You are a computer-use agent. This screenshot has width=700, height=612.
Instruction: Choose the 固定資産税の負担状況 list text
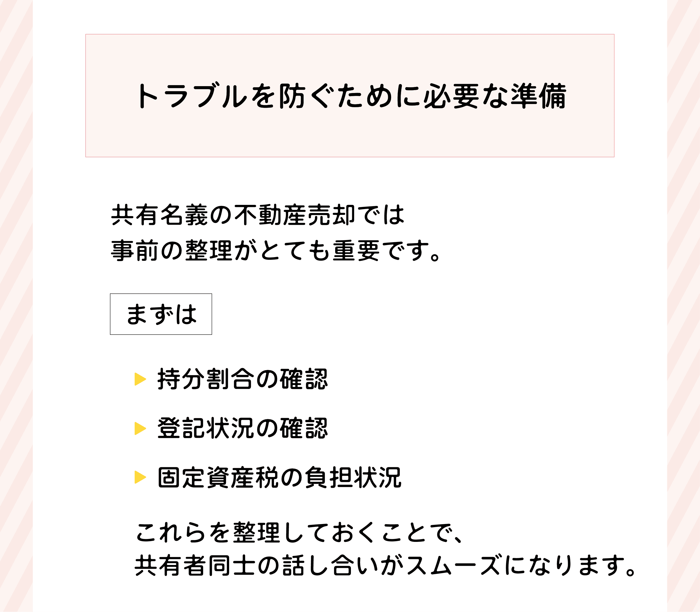pos(279,478)
